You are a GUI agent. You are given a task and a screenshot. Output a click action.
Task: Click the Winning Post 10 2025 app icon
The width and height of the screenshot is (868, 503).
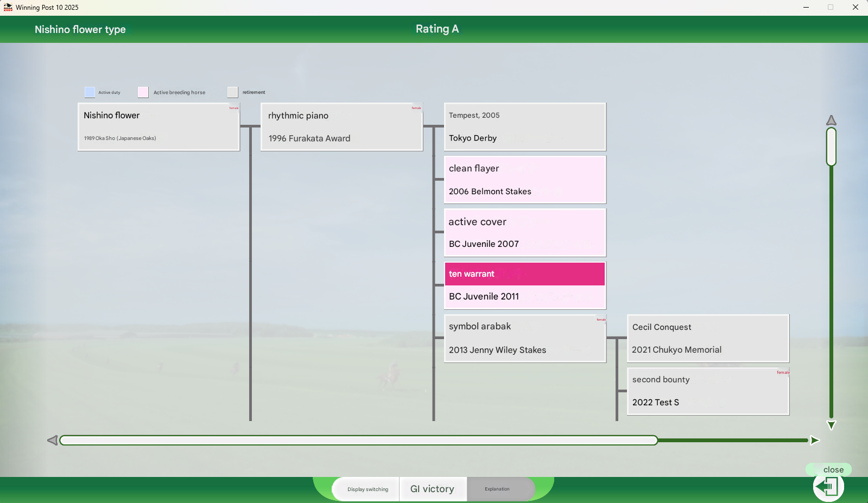tap(8, 7)
